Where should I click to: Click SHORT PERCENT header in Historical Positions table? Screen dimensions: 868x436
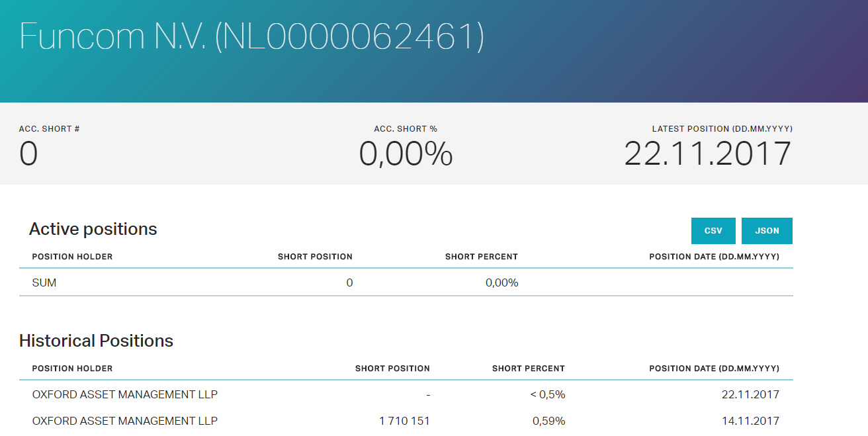tap(528, 369)
